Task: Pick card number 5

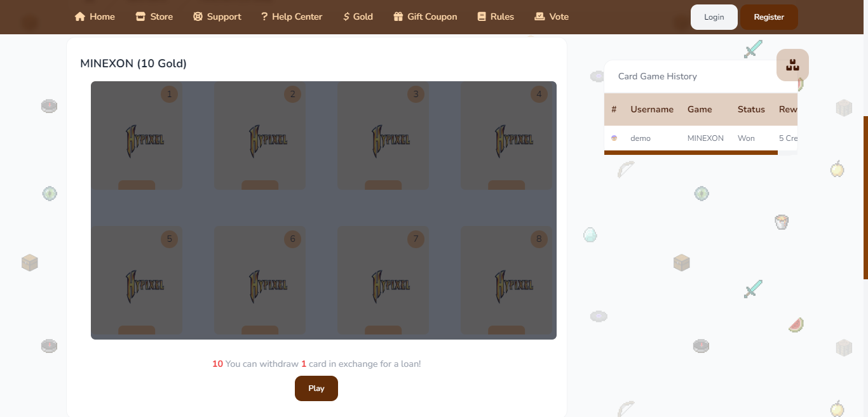Action: (x=137, y=281)
